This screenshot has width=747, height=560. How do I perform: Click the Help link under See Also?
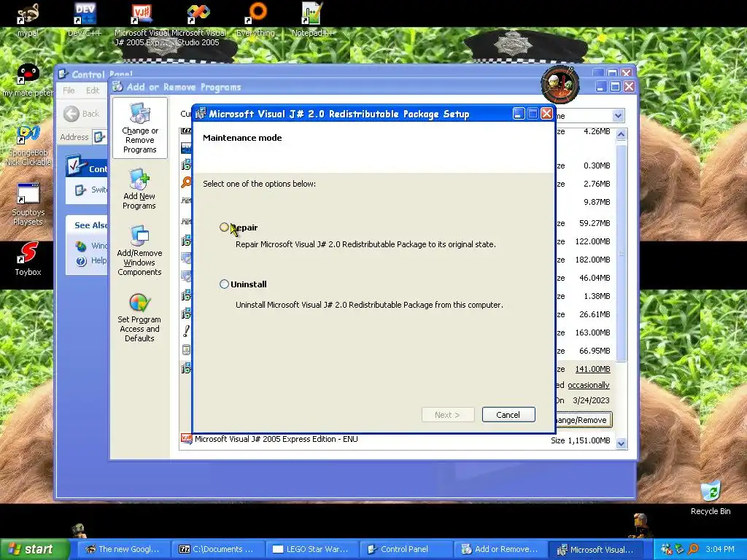click(x=98, y=260)
